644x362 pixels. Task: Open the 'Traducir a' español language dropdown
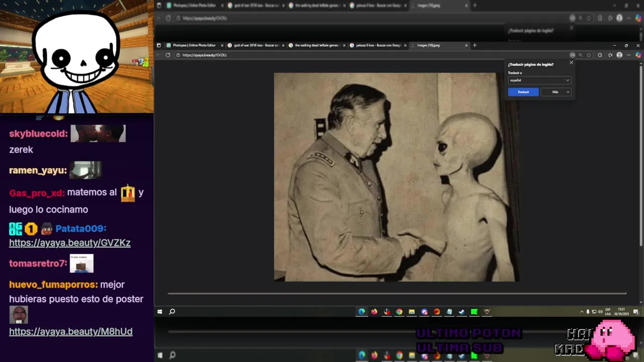click(539, 80)
